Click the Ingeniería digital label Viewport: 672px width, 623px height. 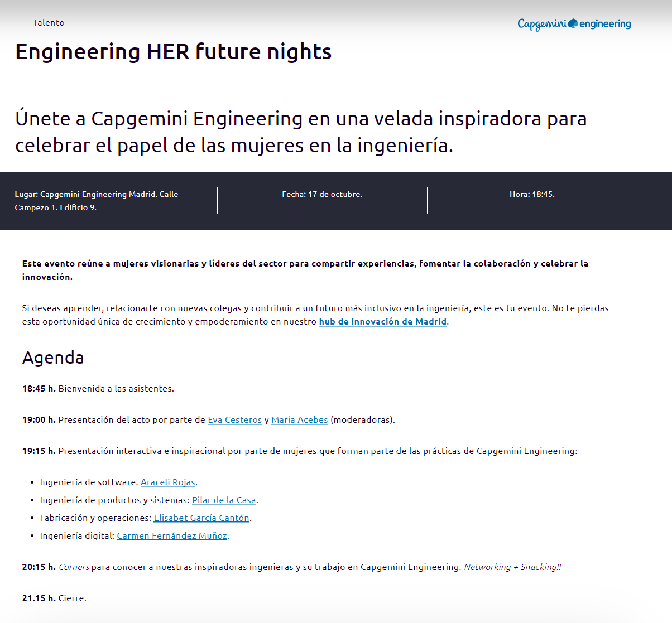[x=77, y=536]
